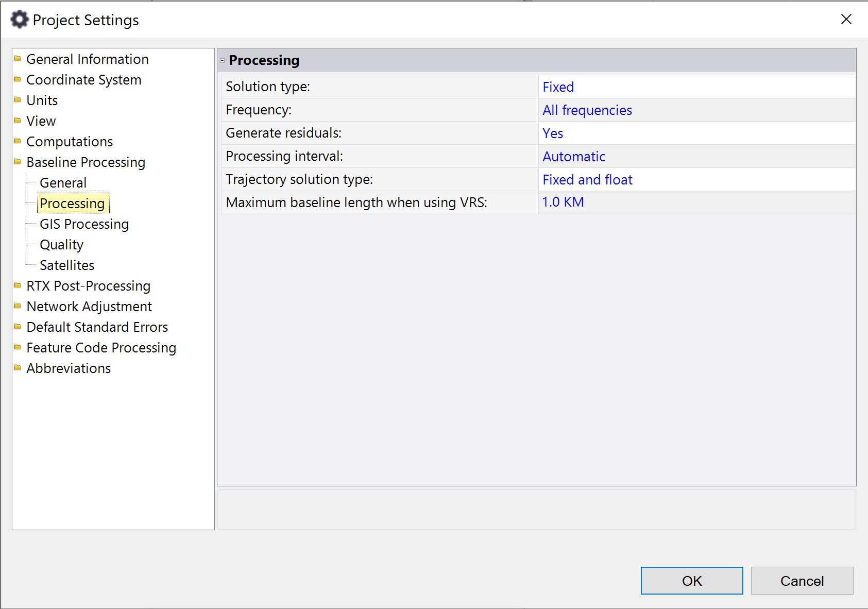Screen dimensions: 868x609
Task: Toggle the Generate residuals Yes value
Action: (552, 133)
